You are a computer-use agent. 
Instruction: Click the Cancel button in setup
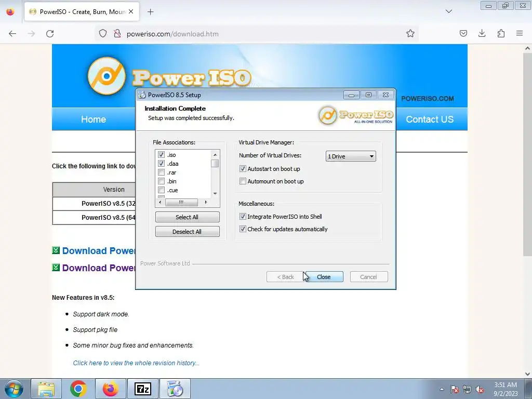click(369, 277)
